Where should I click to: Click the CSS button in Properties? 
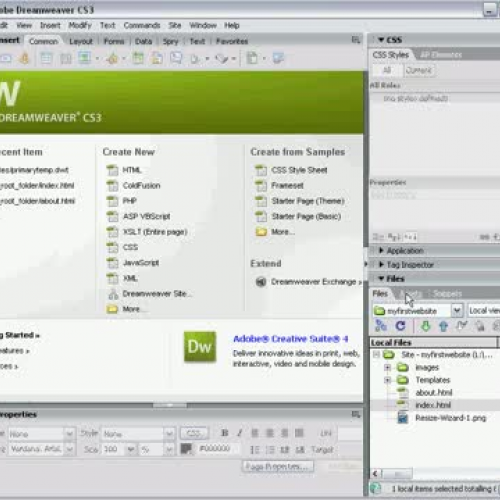(x=194, y=433)
